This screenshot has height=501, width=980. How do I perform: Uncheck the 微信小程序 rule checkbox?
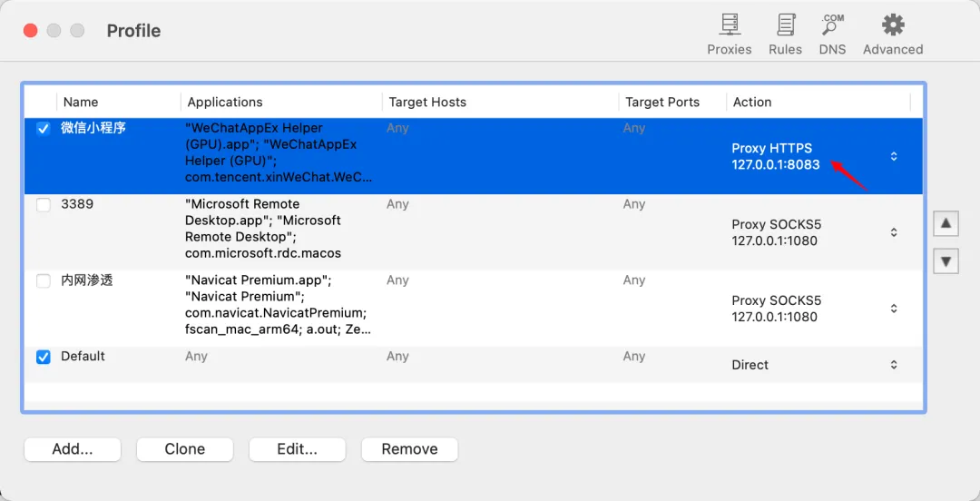tap(44, 129)
